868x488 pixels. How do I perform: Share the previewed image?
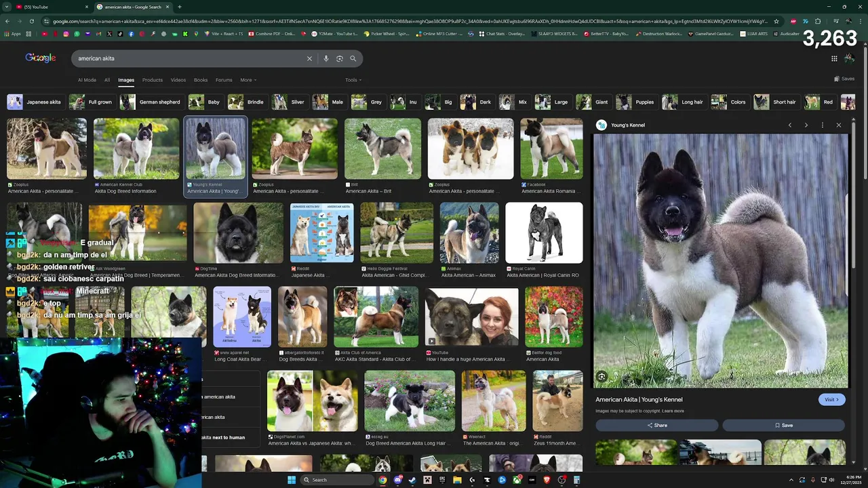(x=656, y=425)
